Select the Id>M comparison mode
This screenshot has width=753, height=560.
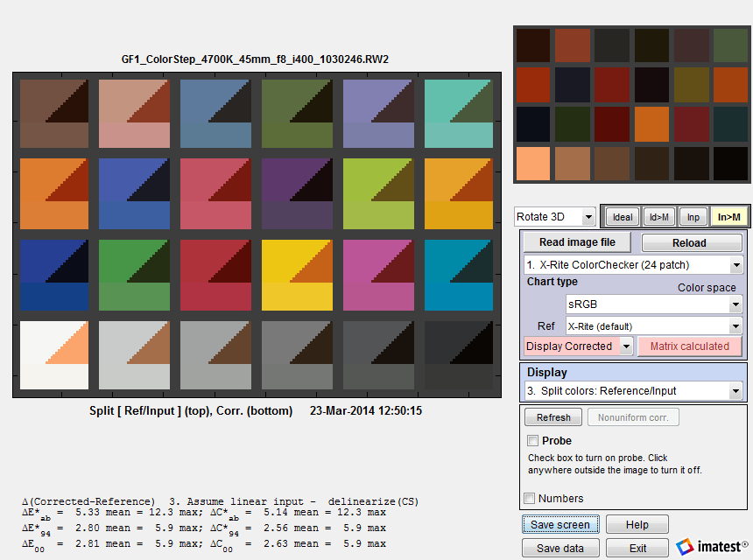point(658,216)
